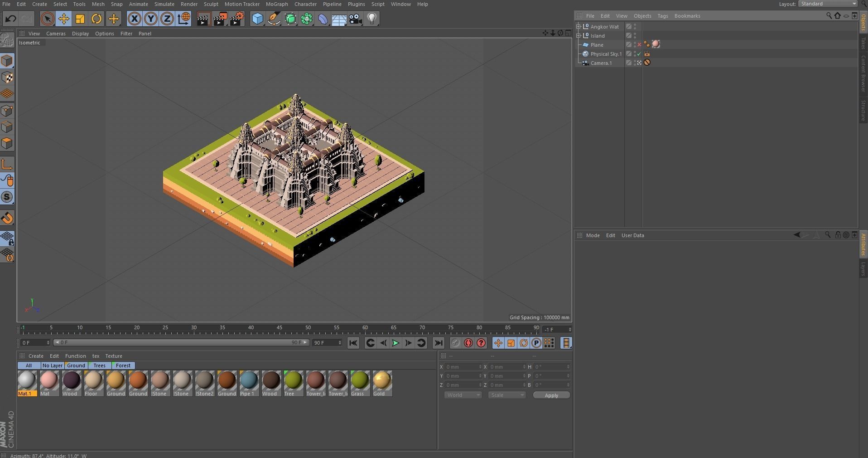
Task: Click the record keyframe button
Action: (455, 343)
